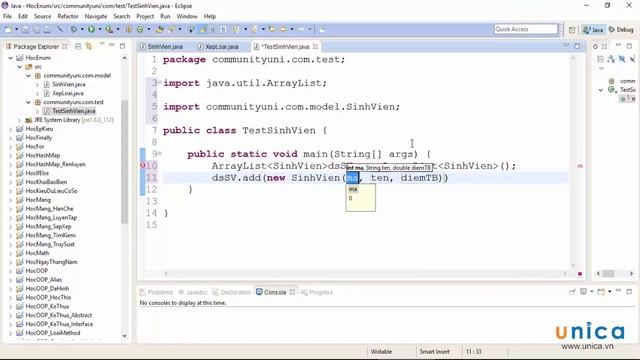Collapse all in Package Explorer
Viewport: 640px width, 360px height.
(x=78, y=47)
